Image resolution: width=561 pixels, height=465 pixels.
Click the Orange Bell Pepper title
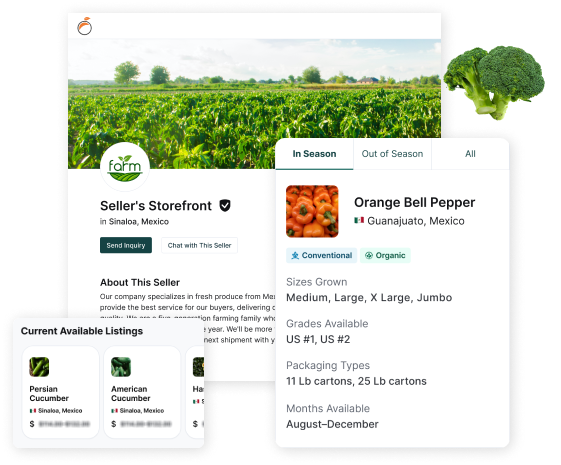(x=414, y=202)
